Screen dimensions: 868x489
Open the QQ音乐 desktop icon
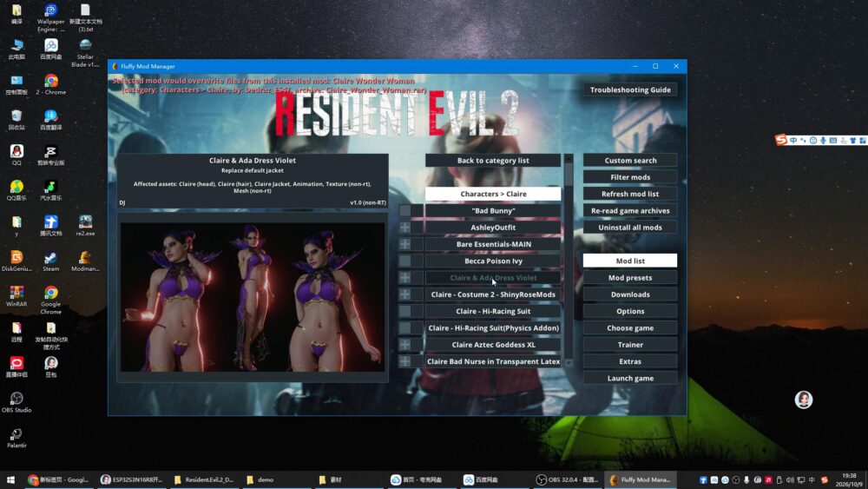tap(16, 190)
